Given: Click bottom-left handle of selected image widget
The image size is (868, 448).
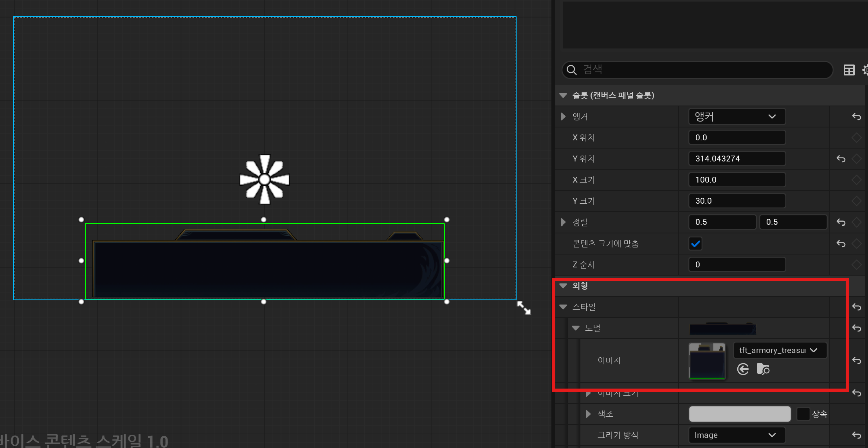Looking at the screenshot, I should 81,302.
